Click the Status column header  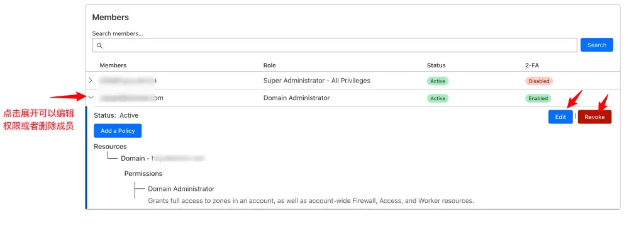tap(436, 66)
